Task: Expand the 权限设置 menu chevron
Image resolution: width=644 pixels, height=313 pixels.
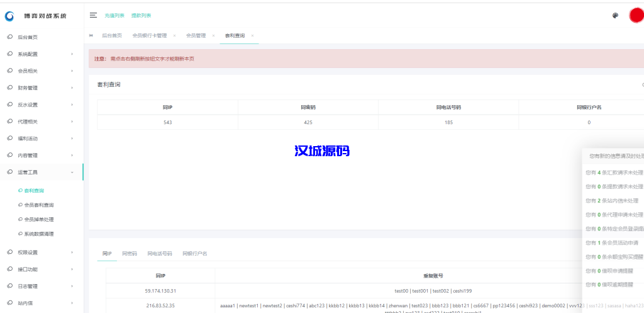Action: point(72,252)
